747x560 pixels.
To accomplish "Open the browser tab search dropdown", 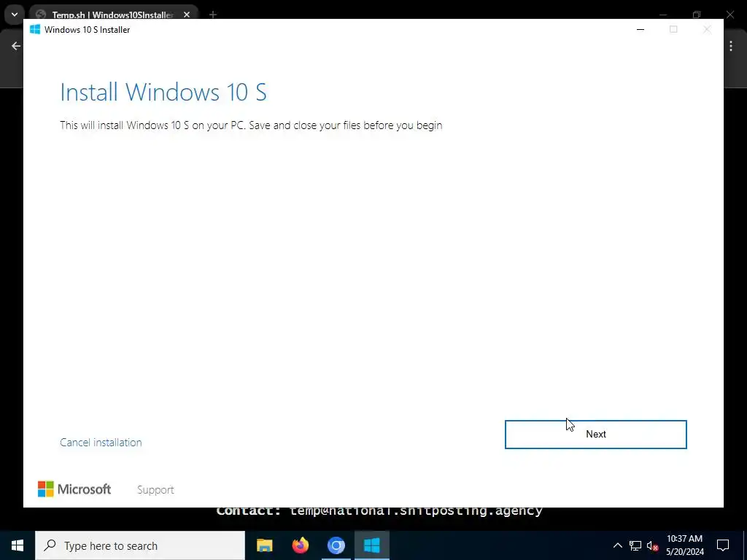I will pos(15,15).
